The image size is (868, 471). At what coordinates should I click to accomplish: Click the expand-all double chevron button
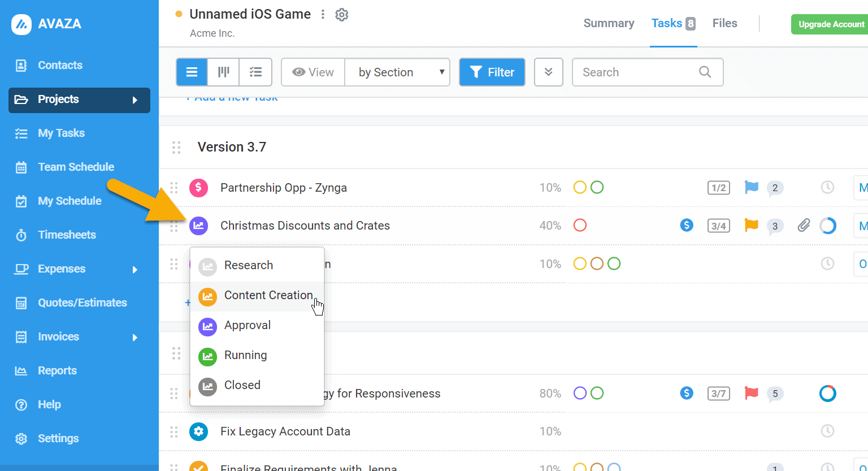(x=548, y=72)
